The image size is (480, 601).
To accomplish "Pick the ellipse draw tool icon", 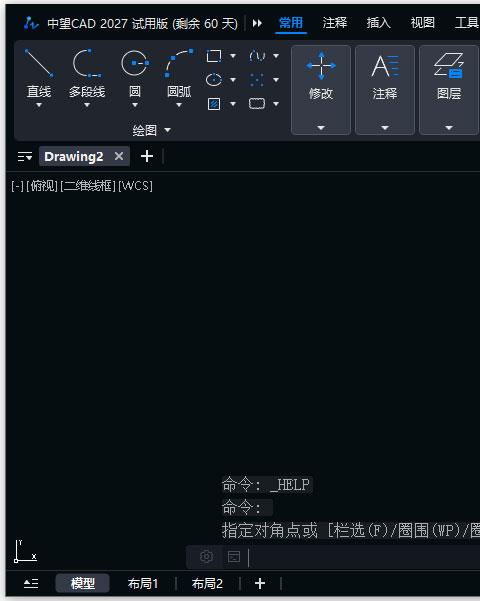I will pyautogui.click(x=214, y=80).
